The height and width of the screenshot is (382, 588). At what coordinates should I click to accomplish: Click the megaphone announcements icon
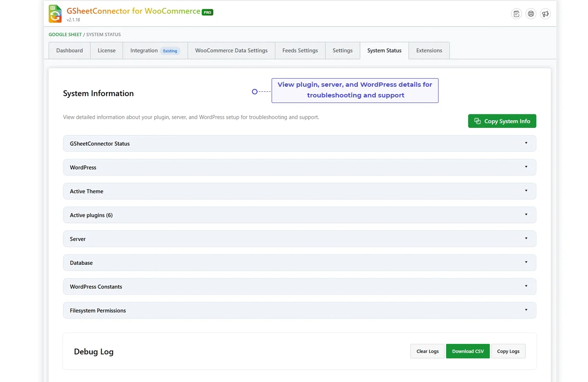[545, 14]
